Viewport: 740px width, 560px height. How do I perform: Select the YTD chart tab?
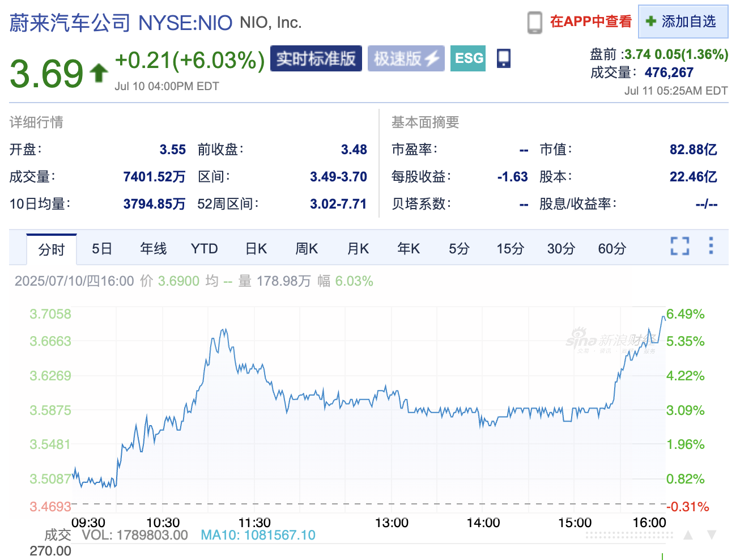(x=205, y=249)
